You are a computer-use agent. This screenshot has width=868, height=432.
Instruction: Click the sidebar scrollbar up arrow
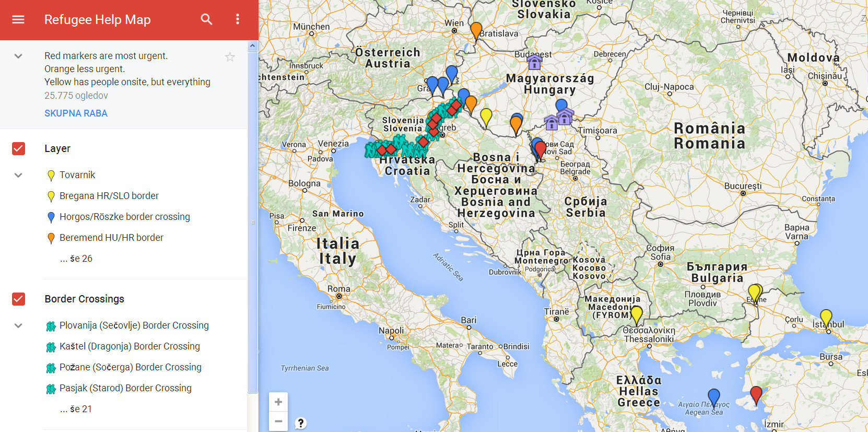(253, 45)
